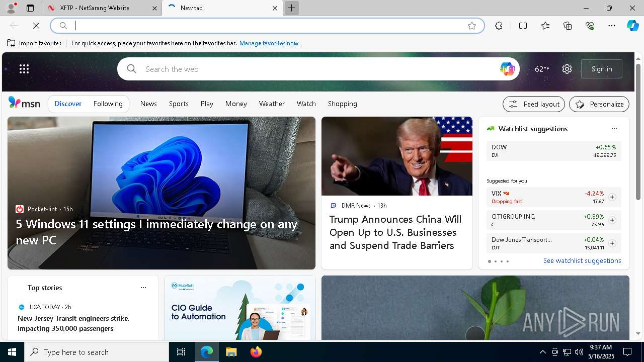Open Settings and more ellipsis menu

(x=612, y=26)
